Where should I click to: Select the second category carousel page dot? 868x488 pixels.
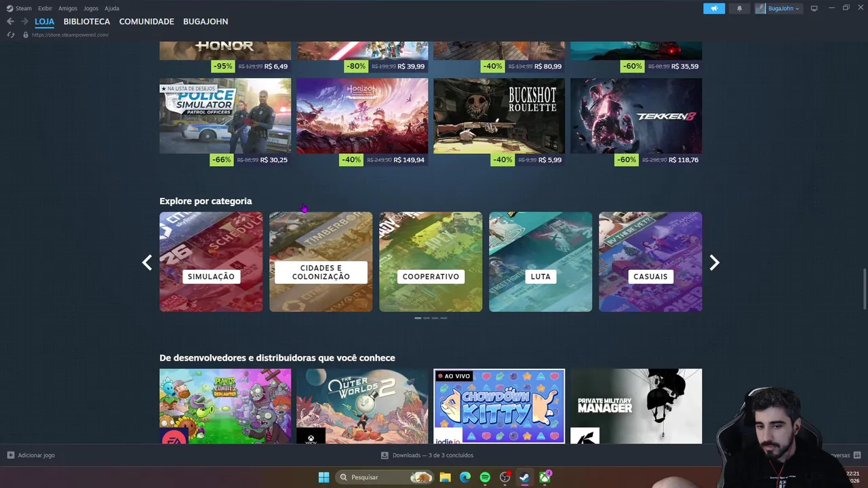[x=427, y=318]
